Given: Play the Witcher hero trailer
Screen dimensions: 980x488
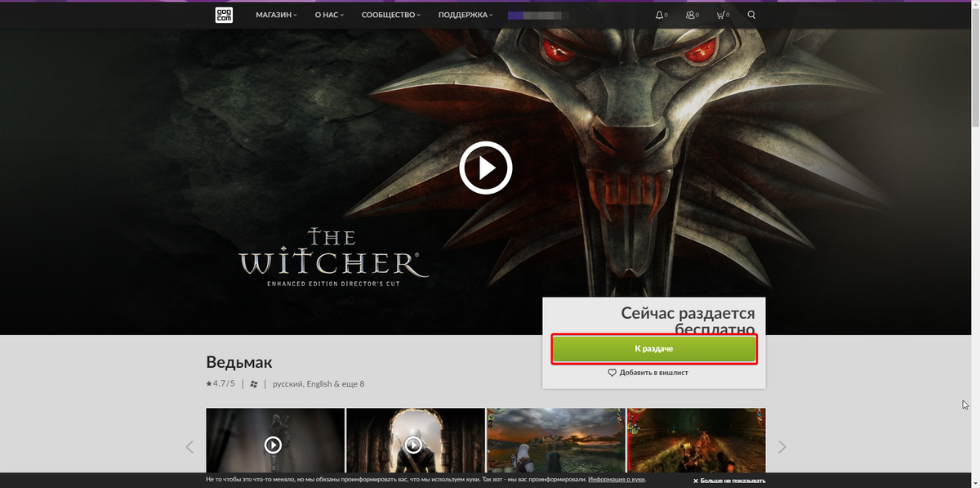Looking at the screenshot, I should (486, 168).
